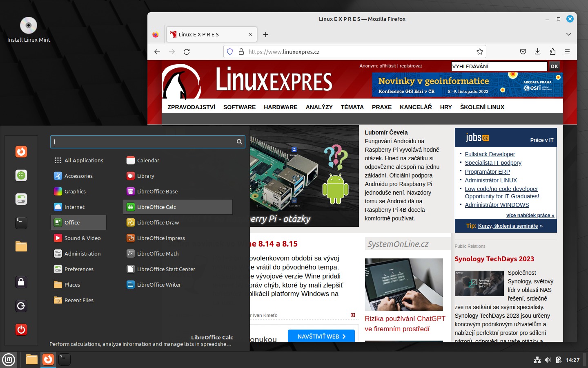Launch LibreOffice Impress
Image resolution: width=588 pixels, height=368 pixels.
pyautogui.click(x=178, y=238)
